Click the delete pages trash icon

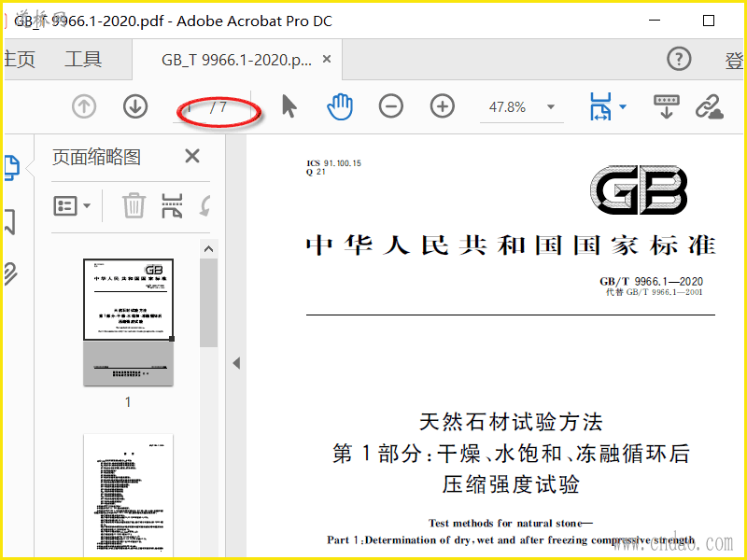click(134, 205)
